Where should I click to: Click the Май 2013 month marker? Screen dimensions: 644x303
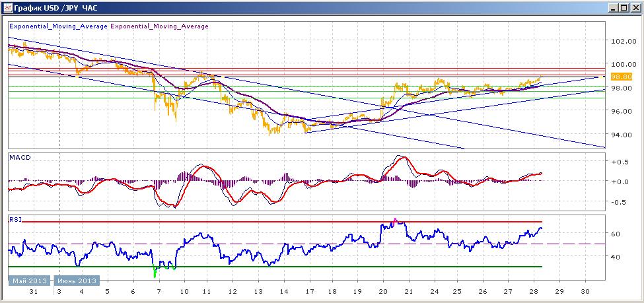30,281
